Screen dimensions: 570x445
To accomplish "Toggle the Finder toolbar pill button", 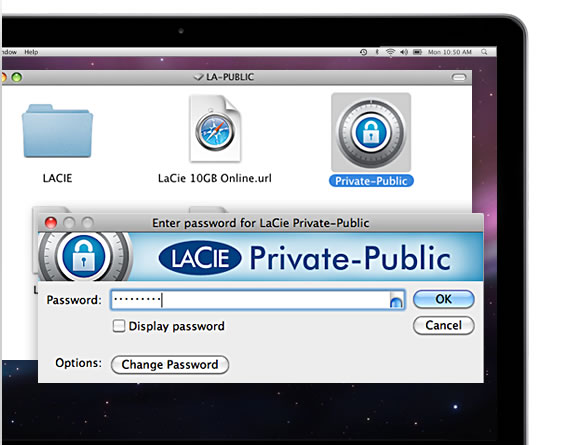I will pos(459,77).
